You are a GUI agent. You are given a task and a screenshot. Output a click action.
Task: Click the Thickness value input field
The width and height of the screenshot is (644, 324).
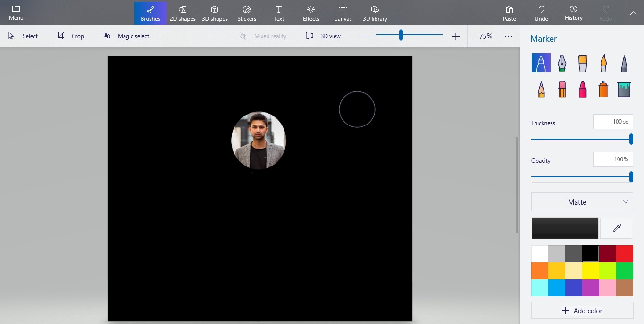pyautogui.click(x=613, y=121)
